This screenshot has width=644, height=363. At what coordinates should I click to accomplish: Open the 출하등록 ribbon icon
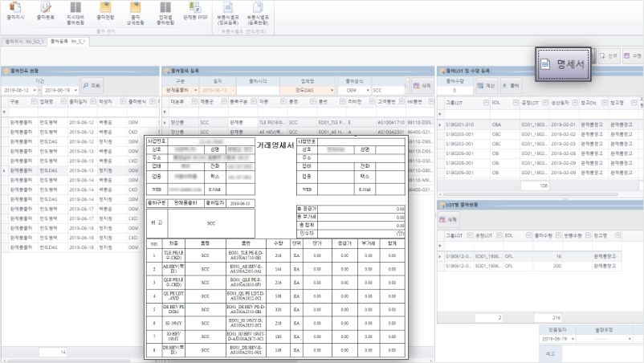[46, 11]
